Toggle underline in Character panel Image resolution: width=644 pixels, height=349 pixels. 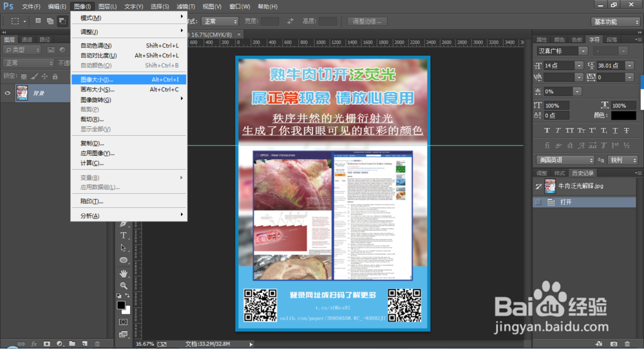[615, 131]
